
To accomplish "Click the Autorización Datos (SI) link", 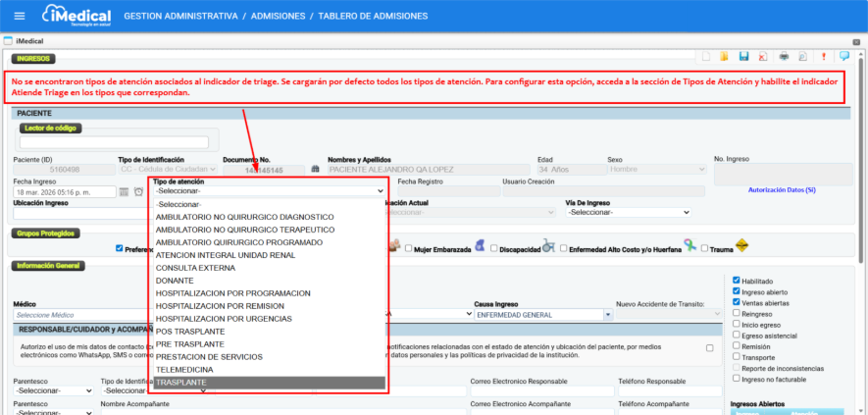I will tap(781, 190).
